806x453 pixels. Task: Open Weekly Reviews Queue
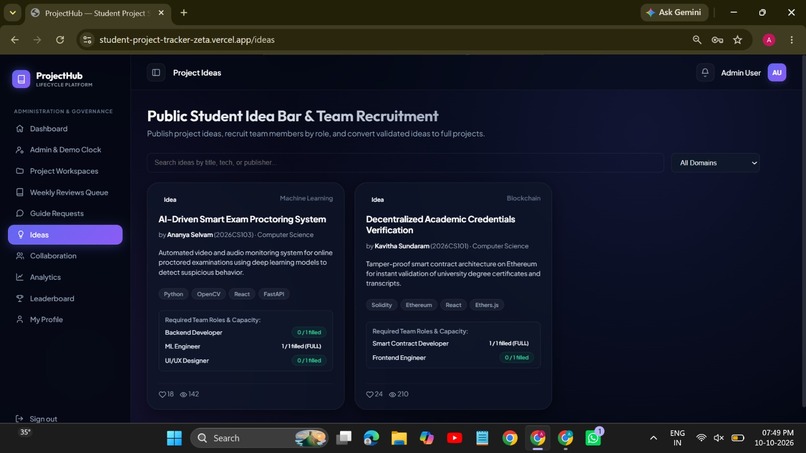(x=65, y=192)
